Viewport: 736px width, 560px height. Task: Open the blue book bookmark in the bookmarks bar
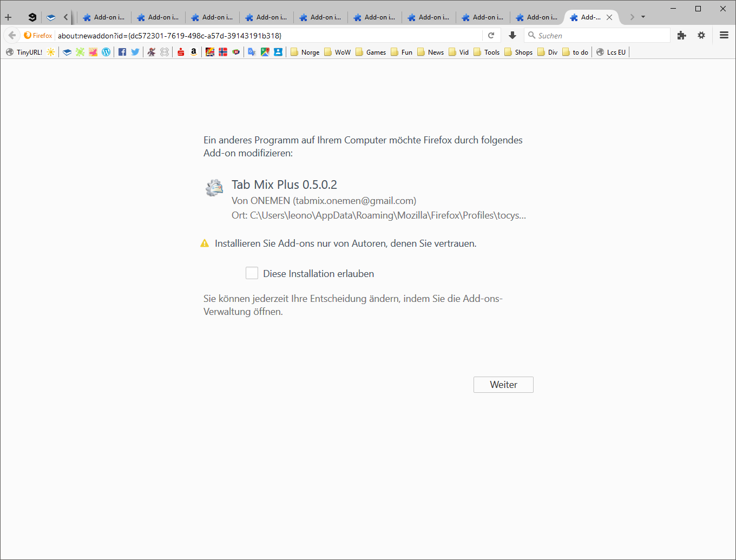pos(67,52)
